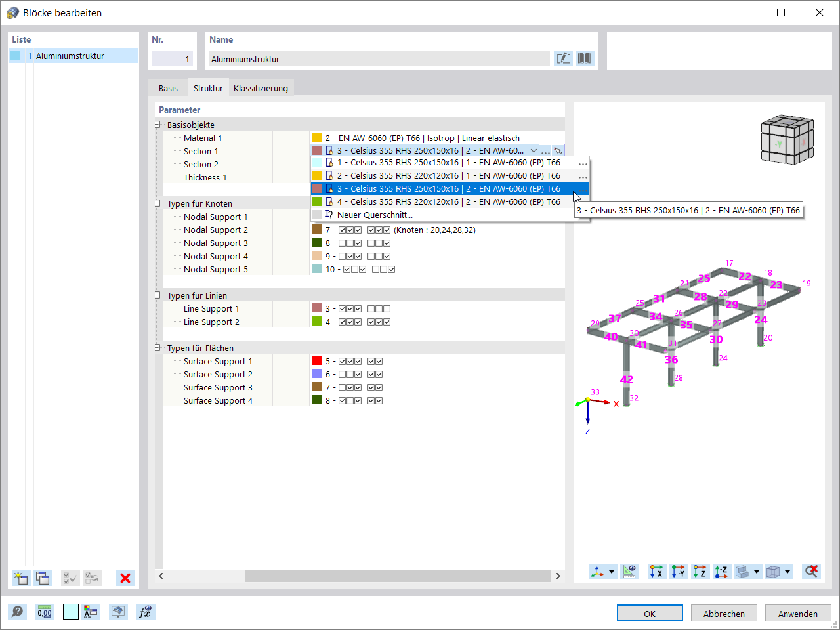840x630 pixels.
Task: Open the coordinate axes view dropdown arrow
Action: tap(612, 572)
